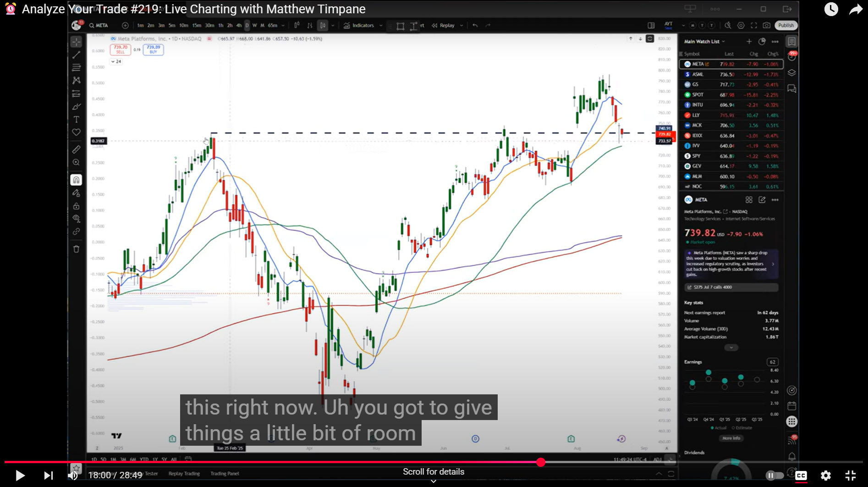
Task: Play the YouTube video
Action: click(20, 476)
